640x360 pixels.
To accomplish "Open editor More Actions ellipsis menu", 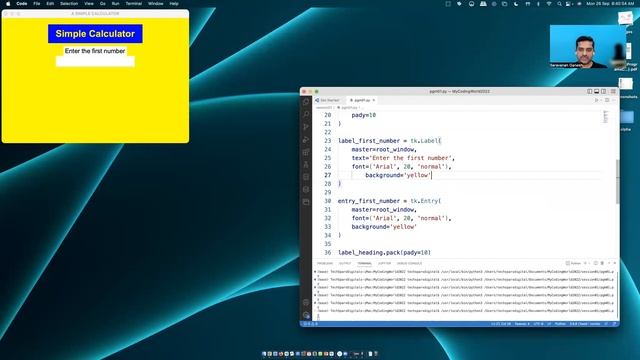I will (613, 100).
